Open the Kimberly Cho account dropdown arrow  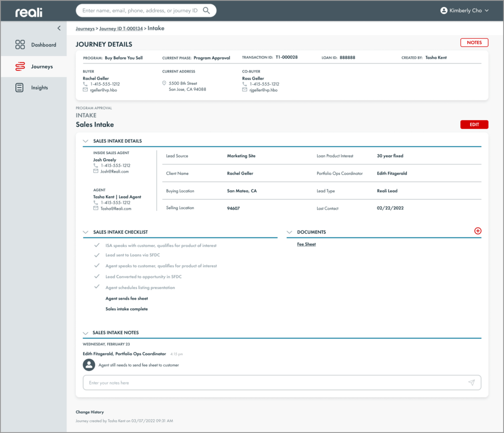pyautogui.click(x=487, y=10)
